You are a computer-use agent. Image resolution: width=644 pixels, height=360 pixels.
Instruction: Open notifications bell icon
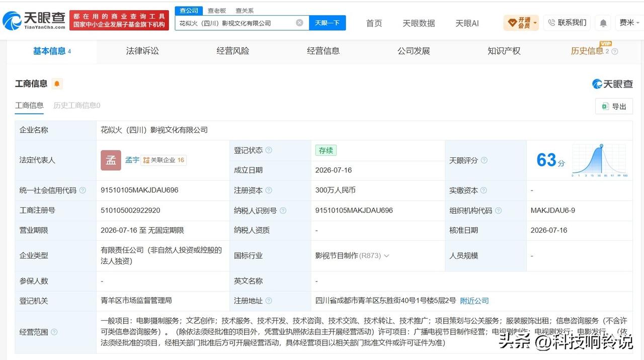click(603, 23)
